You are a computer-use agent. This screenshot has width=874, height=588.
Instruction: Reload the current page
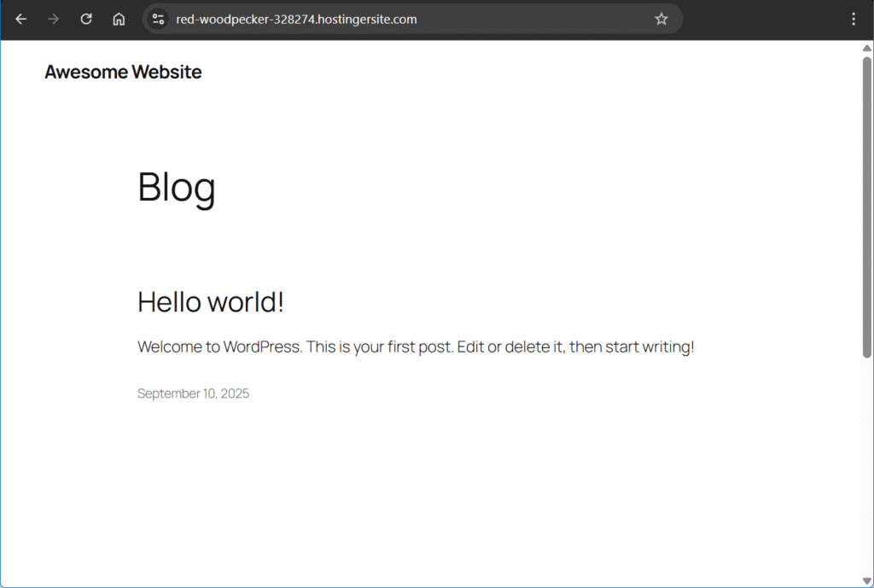click(86, 19)
